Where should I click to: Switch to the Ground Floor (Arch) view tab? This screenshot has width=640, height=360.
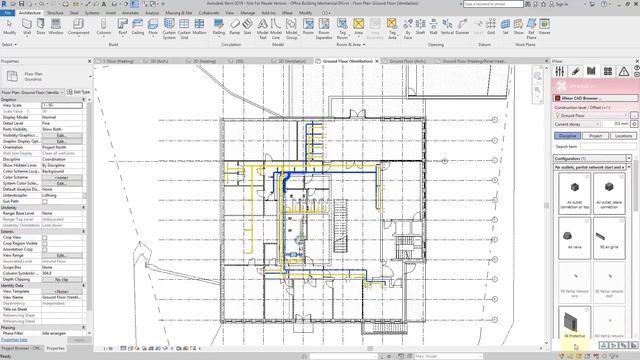[x=407, y=61]
